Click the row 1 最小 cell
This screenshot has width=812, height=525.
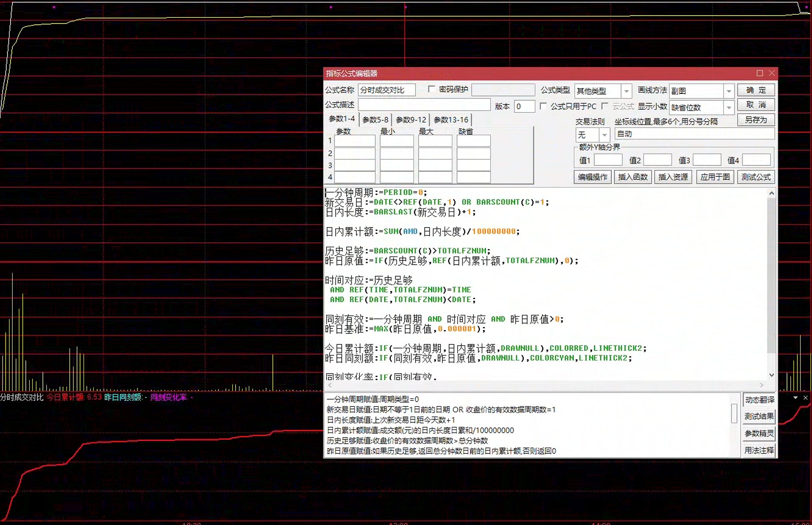pyautogui.click(x=397, y=141)
